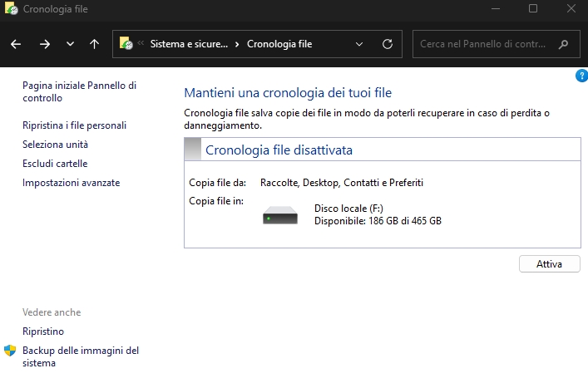
Task: Refresh the Cronologia file page
Action: 388,44
